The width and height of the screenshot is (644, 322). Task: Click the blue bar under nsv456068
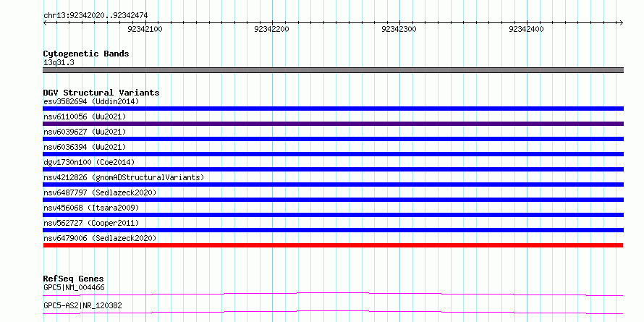333,215
